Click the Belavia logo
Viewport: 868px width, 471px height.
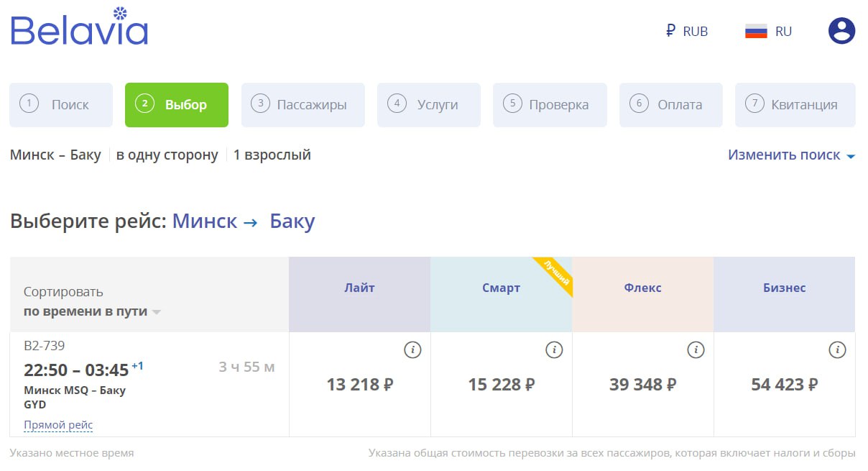(x=79, y=29)
